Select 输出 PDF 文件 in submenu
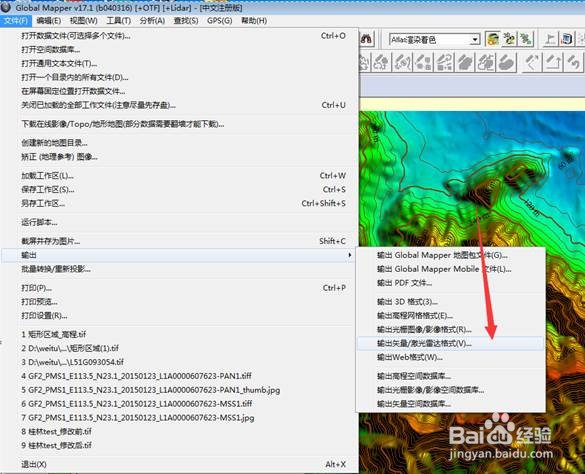This screenshot has height=474, width=585. click(451, 283)
